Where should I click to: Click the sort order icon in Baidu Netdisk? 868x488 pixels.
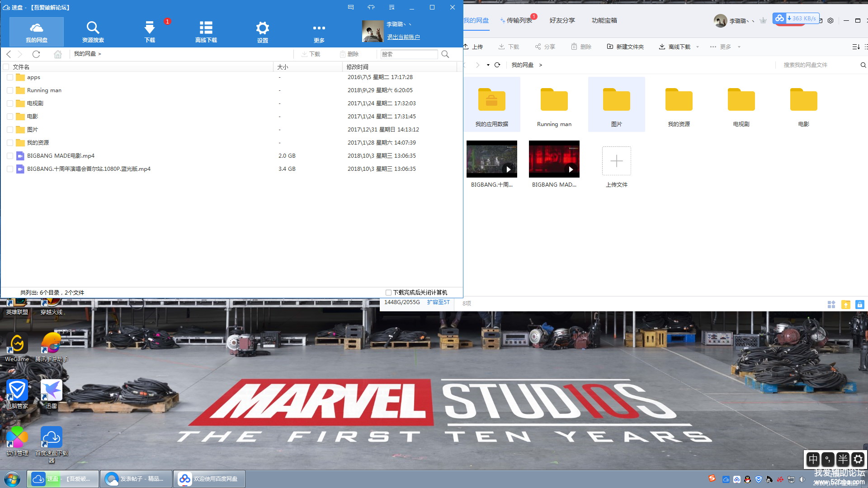[x=856, y=47]
